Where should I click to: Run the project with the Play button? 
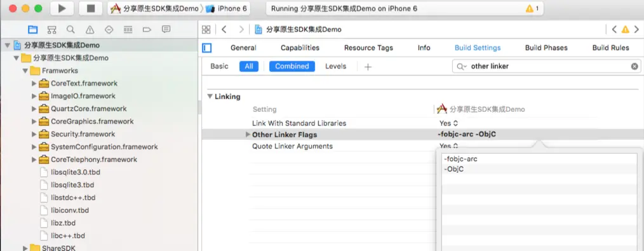tap(62, 9)
